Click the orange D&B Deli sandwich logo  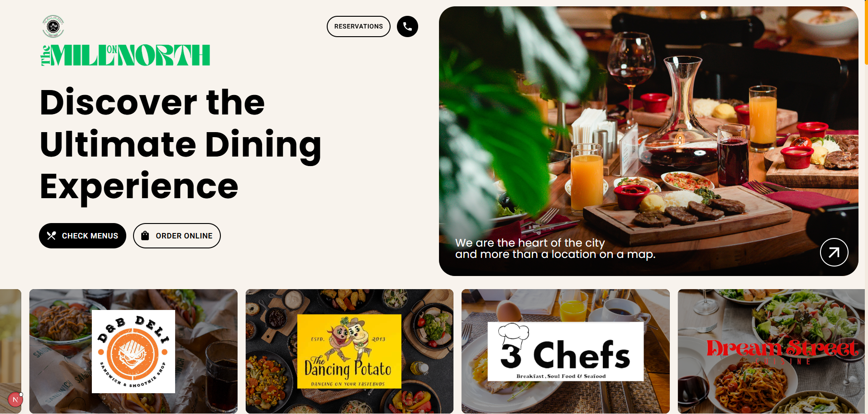click(133, 352)
